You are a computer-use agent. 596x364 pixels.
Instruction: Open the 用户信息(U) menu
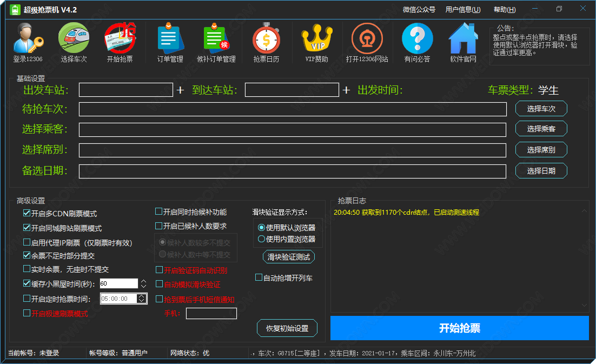click(462, 10)
